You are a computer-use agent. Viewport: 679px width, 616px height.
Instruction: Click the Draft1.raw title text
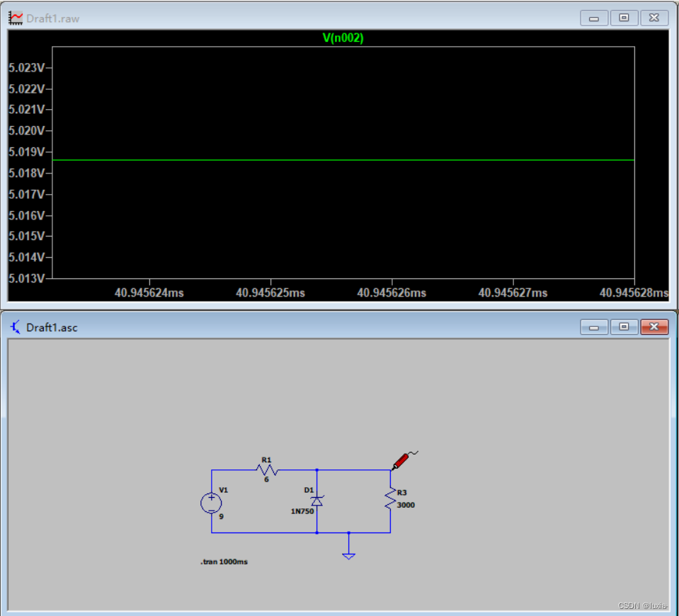tap(53, 18)
